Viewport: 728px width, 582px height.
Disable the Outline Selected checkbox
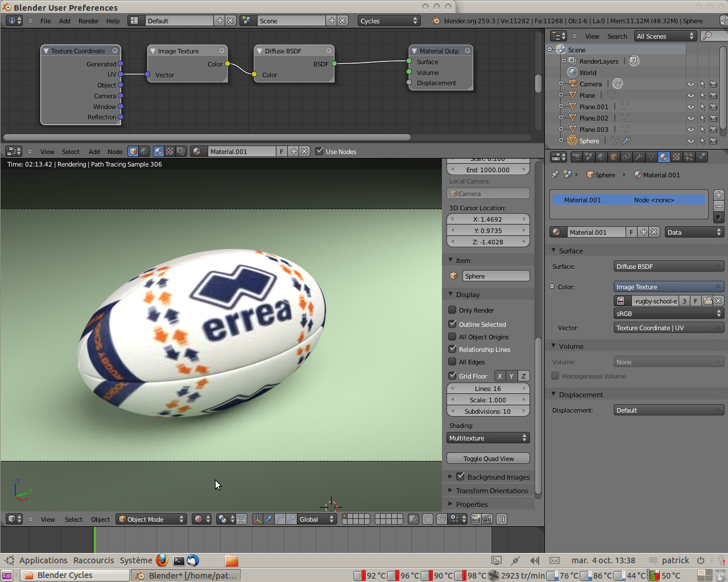(x=452, y=324)
